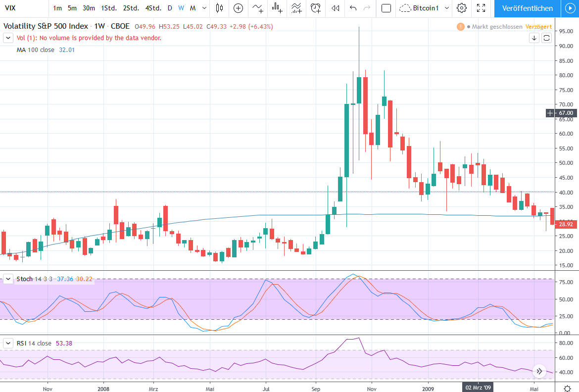Click the play button beside Veröffentlichen

[570, 8]
